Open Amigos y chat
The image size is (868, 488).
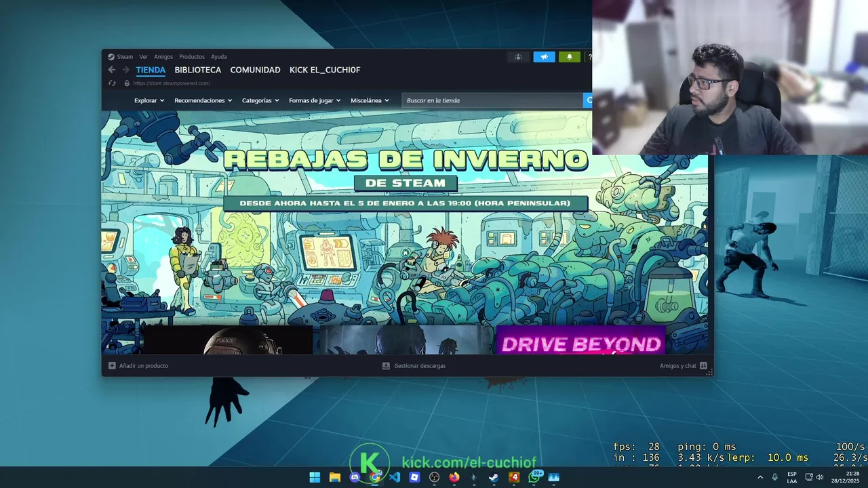click(684, 366)
